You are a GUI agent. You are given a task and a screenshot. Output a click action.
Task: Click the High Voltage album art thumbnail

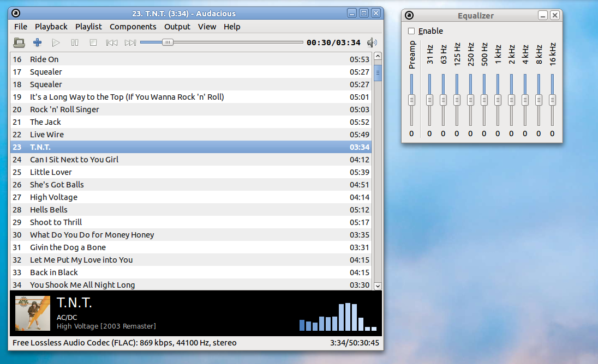pos(33,313)
